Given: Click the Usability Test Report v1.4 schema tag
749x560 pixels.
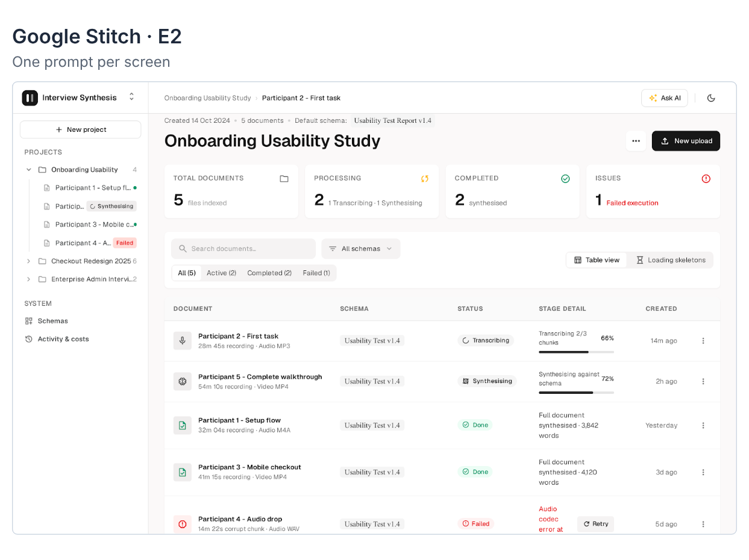Looking at the screenshot, I should [x=393, y=120].
